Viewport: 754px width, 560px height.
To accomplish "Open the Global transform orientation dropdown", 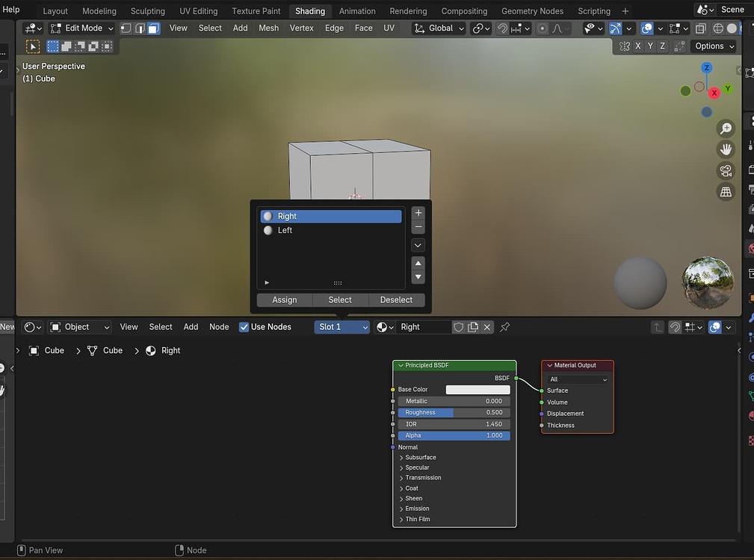I will pos(439,28).
